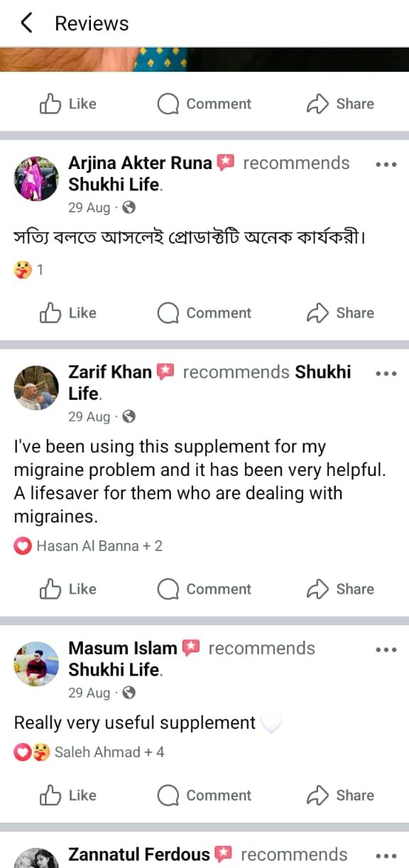
Task: Click the care reaction under Arjina's post
Action: tap(16, 268)
